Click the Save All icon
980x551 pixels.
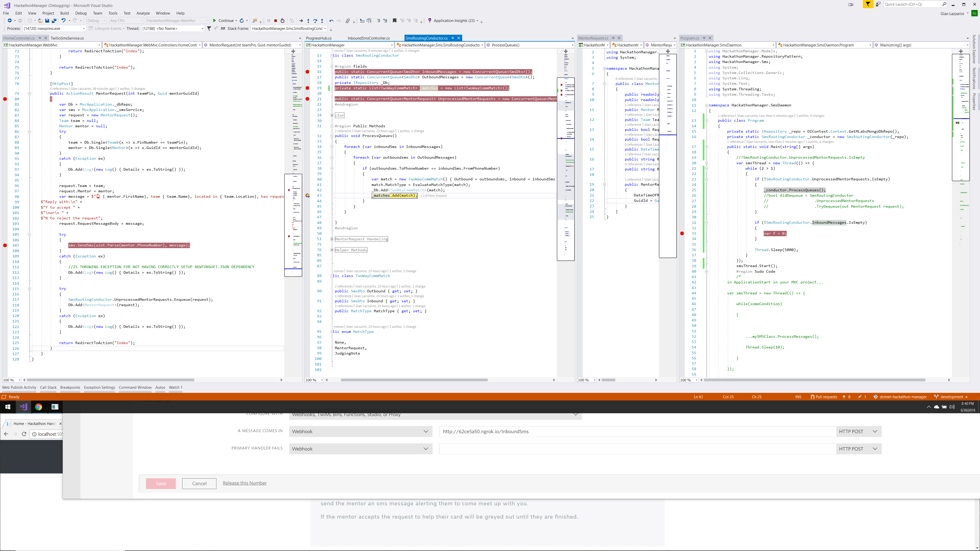(54, 20)
